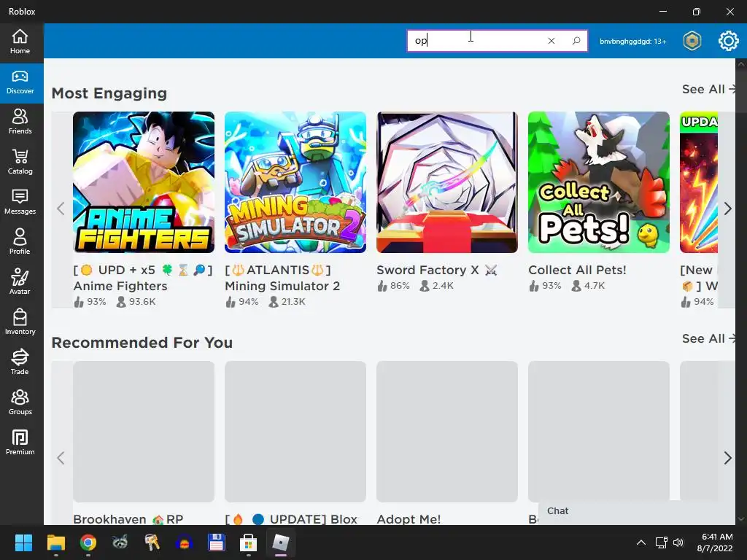Viewport: 747px width, 560px height.
Task: See All Recommended For You games
Action: [x=708, y=338]
